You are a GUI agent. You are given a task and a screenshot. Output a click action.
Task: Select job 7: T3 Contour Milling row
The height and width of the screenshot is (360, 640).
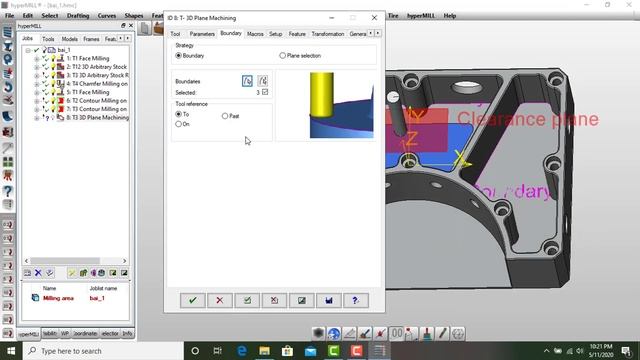[96, 109]
